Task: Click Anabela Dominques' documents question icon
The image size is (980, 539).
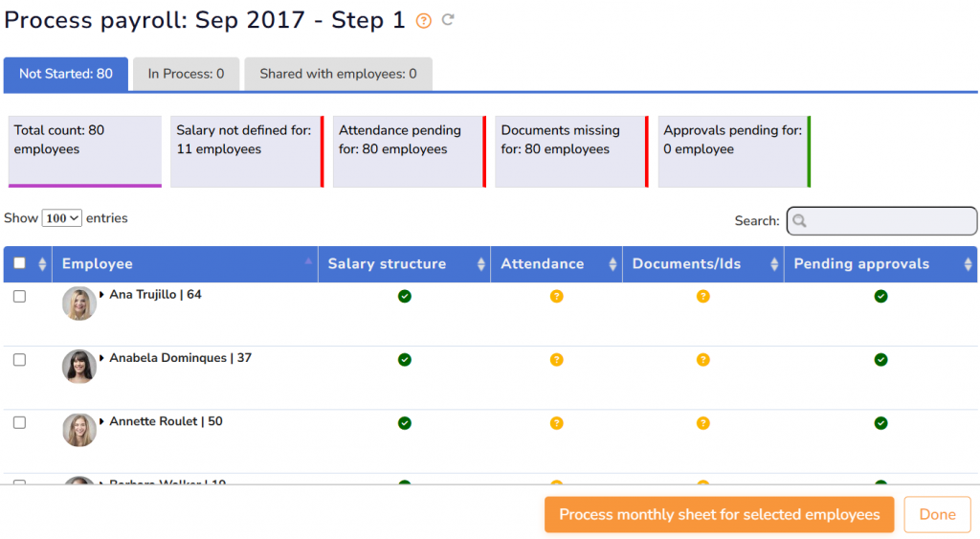Action: point(702,360)
